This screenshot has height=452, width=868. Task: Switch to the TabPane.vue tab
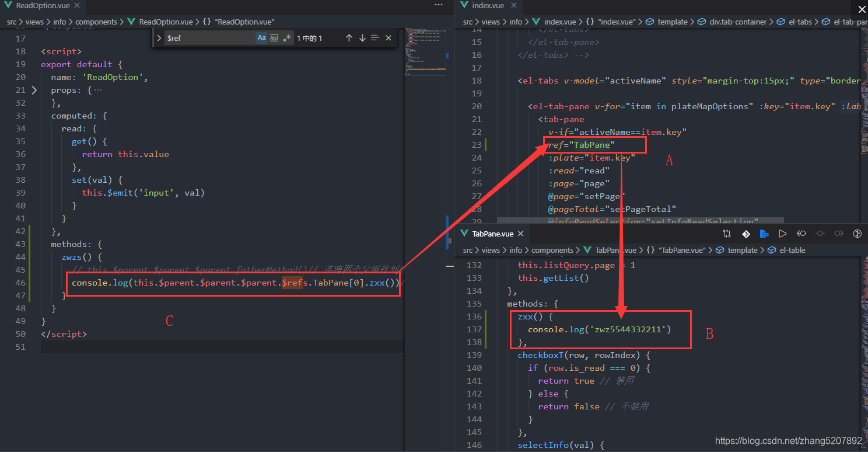point(492,234)
